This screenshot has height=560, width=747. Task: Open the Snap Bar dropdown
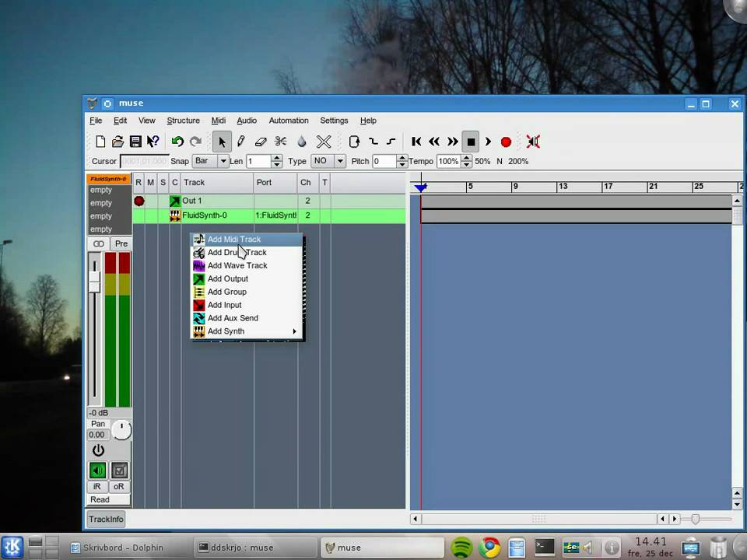pyautogui.click(x=223, y=161)
